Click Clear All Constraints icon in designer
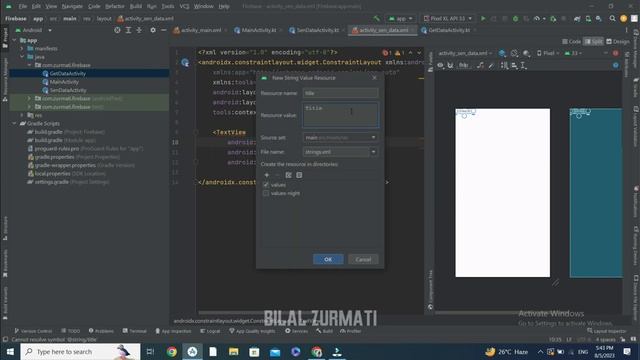Image resolution: width=640 pixels, height=360 pixels. pyautogui.click(x=481, y=65)
